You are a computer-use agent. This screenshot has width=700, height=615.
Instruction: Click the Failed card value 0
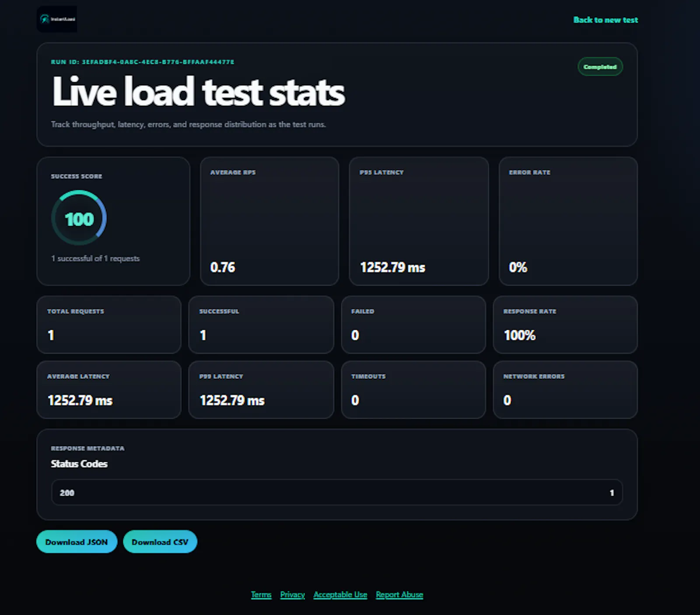[355, 335]
